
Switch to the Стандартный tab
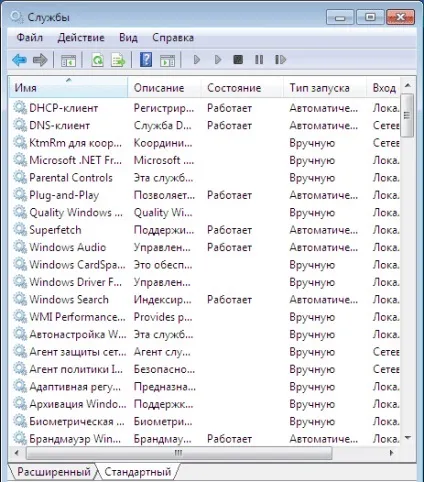pyautogui.click(x=138, y=472)
